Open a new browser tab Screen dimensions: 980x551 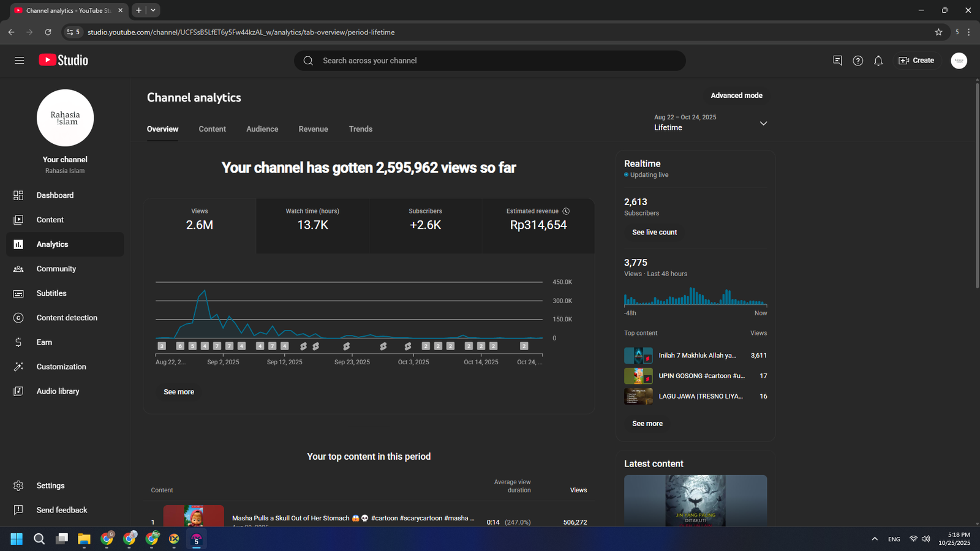tap(138, 10)
